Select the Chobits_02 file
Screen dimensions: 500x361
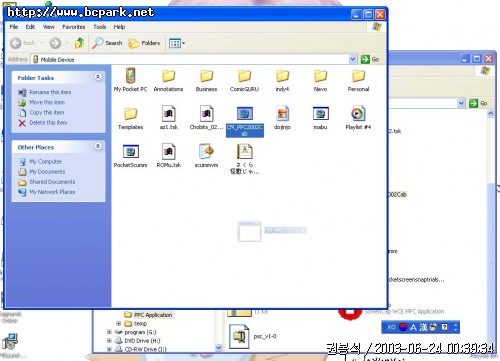click(x=206, y=117)
